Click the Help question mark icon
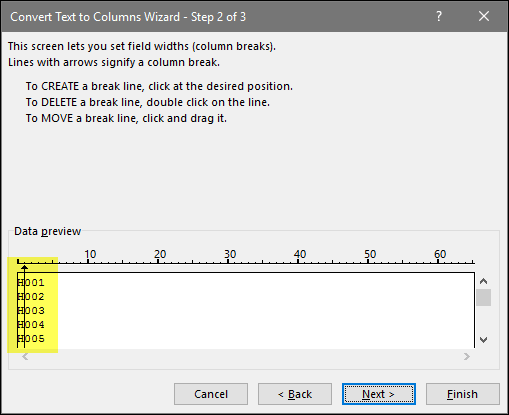Screen dimensions: 509x415 pos(439,16)
